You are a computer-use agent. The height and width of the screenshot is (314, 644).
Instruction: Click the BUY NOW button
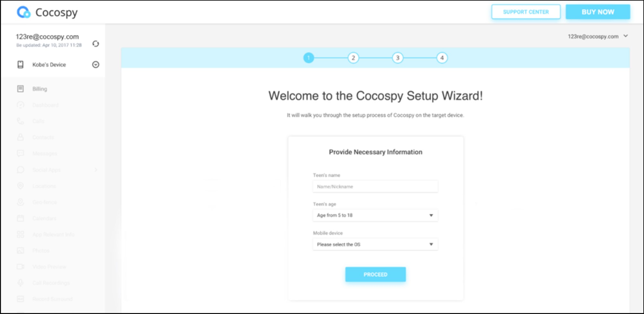coord(598,12)
